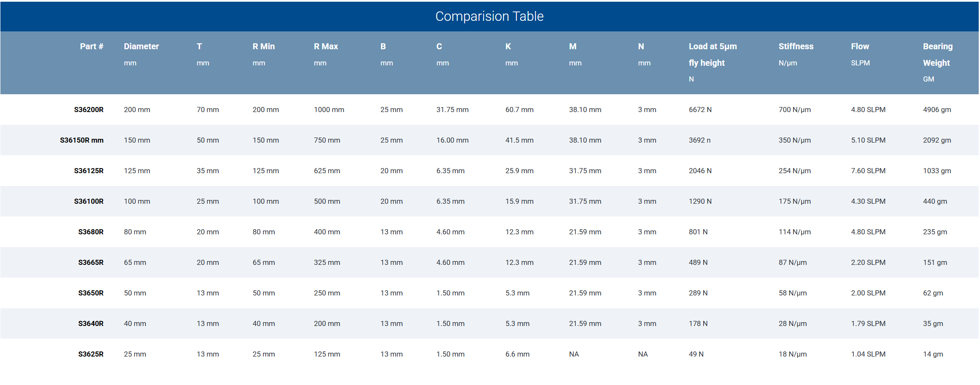The height and width of the screenshot is (385, 980).
Task: Open the S36150R mm part entry
Action: [x=82, y=140]
